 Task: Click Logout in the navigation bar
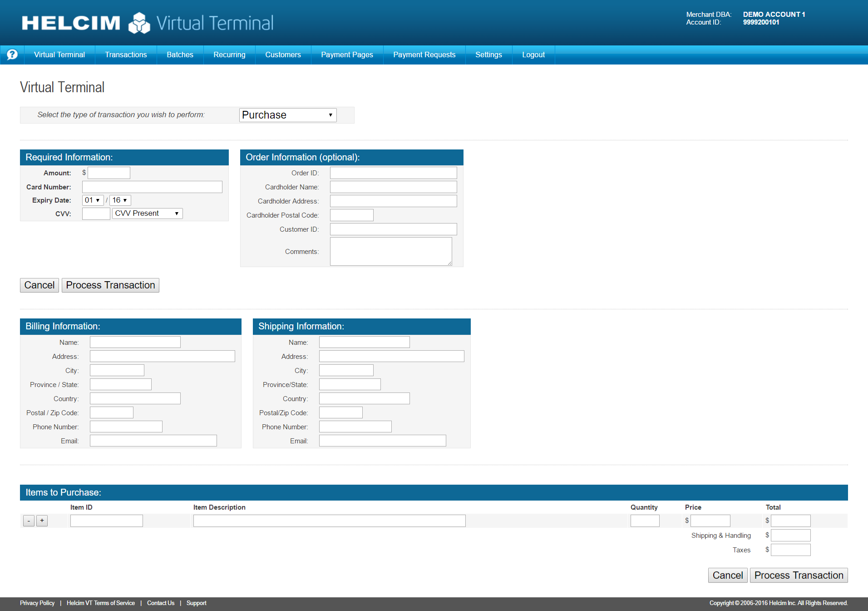[533, 55]
